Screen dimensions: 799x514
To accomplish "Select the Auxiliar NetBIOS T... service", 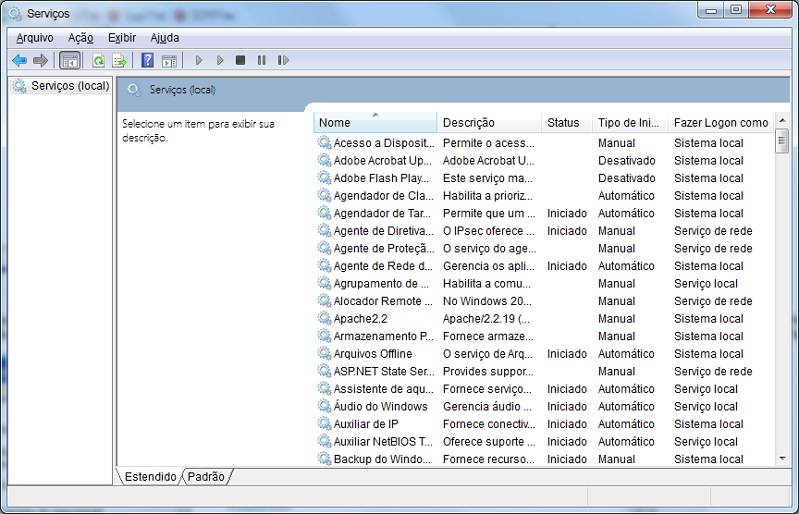I will [543, 442].
